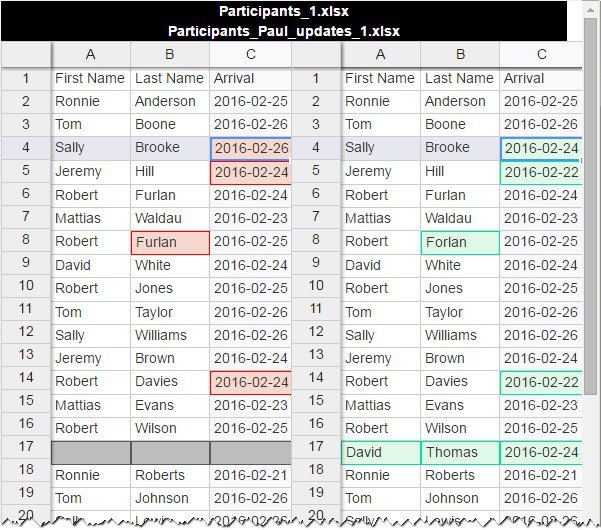The width and height of the screenshot is (601, 530).
Task: Select green 2016-02-22 cell in Jeremy Hill's row
Action: (x=541, y=172)
